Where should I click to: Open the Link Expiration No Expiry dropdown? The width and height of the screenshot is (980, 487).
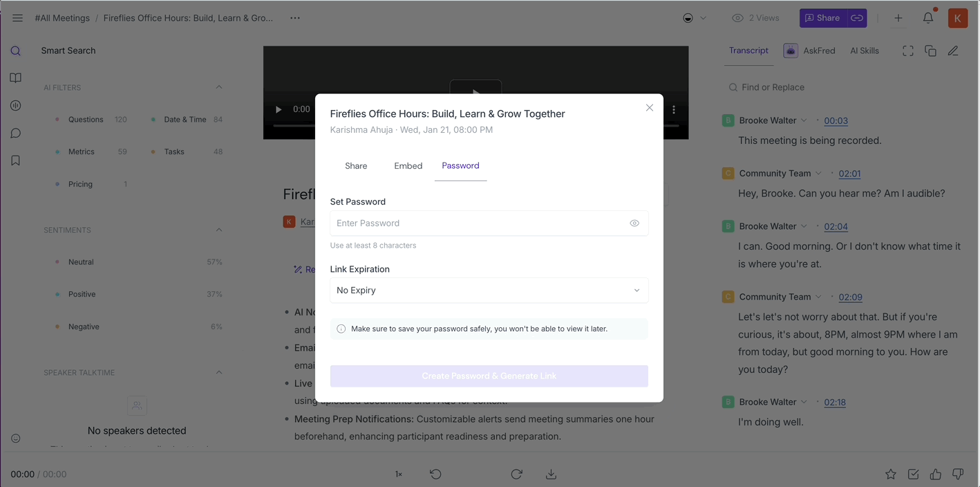point(489,291)
